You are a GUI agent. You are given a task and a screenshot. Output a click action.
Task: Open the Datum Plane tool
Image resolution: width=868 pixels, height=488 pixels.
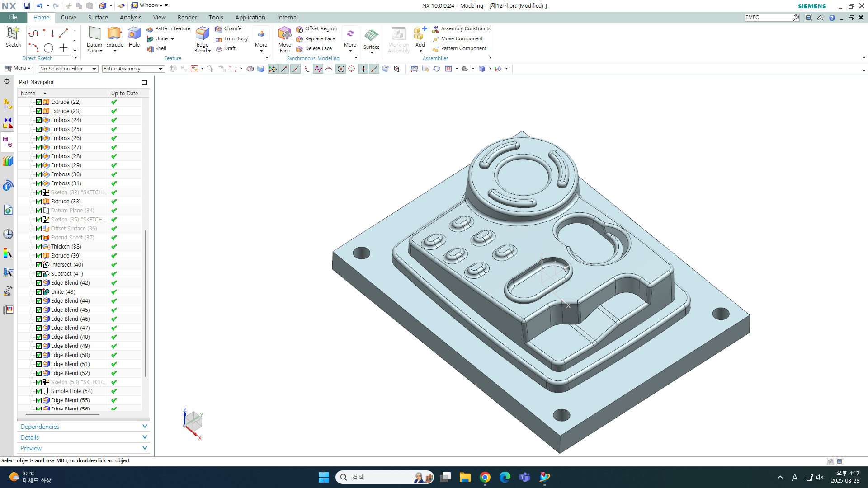point(94,34)
